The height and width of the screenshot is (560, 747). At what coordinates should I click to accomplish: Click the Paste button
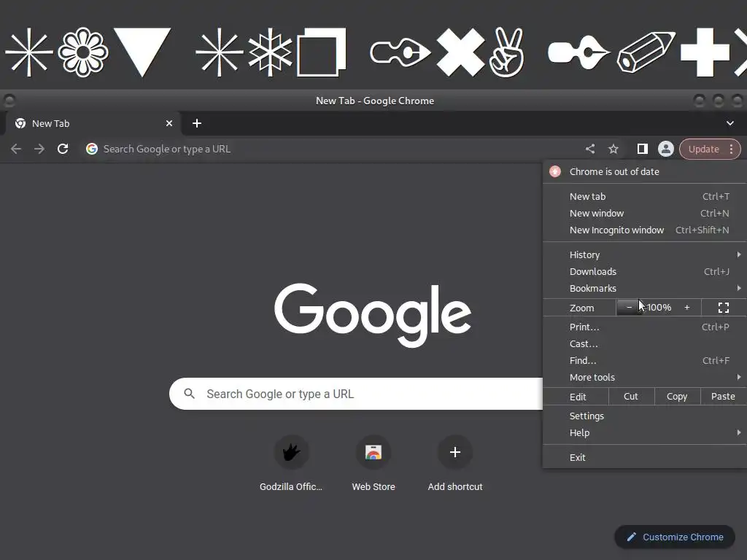723,396
